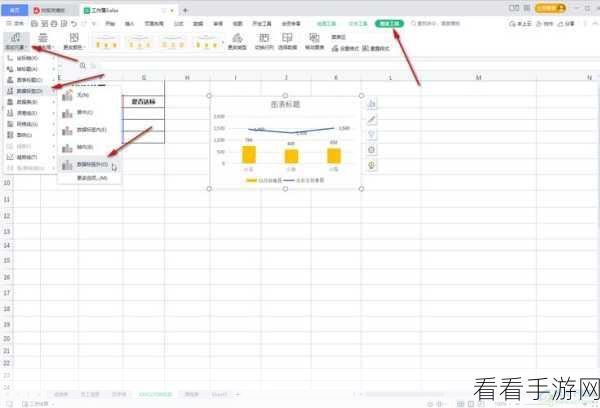
Task: Click the magnifier icon near formula bar
Action: click(83, 66)
